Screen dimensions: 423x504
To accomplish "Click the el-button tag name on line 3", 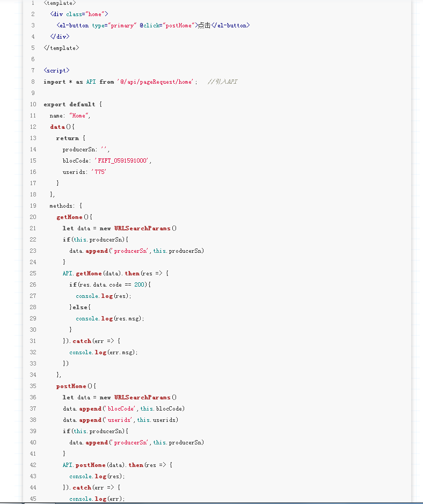I will click(x=74, y=25).
